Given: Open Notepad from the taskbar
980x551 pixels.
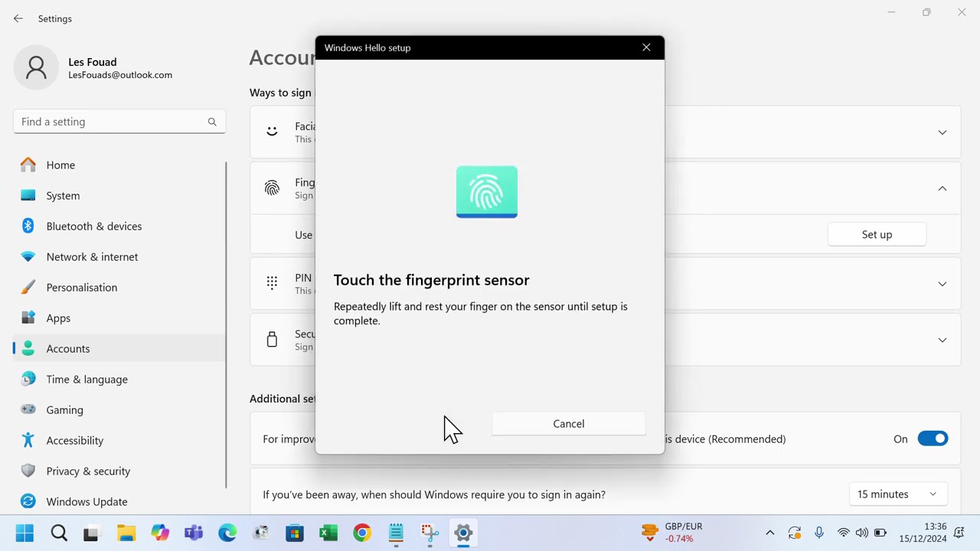Looking at the screenshot, I should coord(396,533).
